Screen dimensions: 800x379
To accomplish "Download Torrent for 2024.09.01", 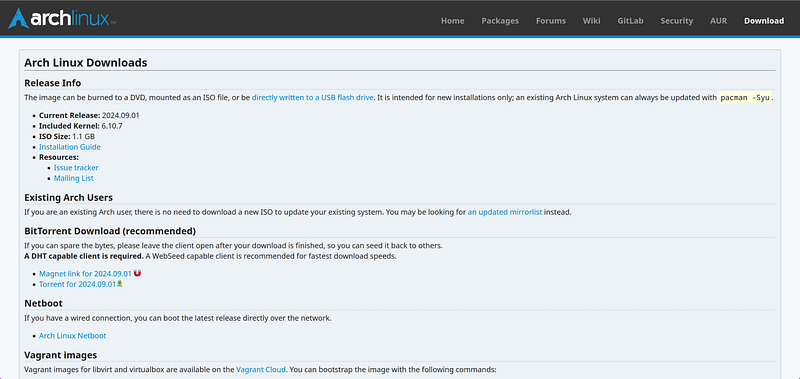I will pos(78,284).
